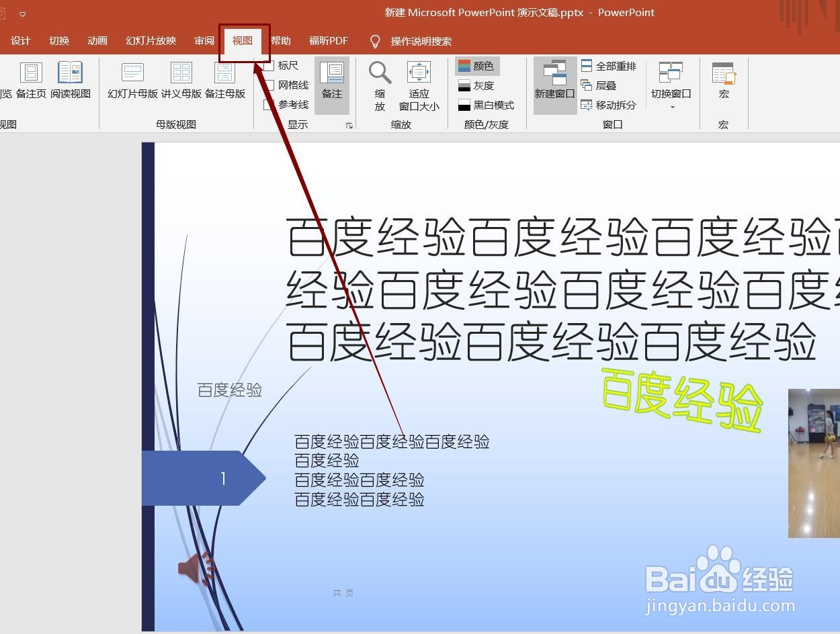Open the Help (帮助) tab
The image size is (840, 634).
pos(281,41)
